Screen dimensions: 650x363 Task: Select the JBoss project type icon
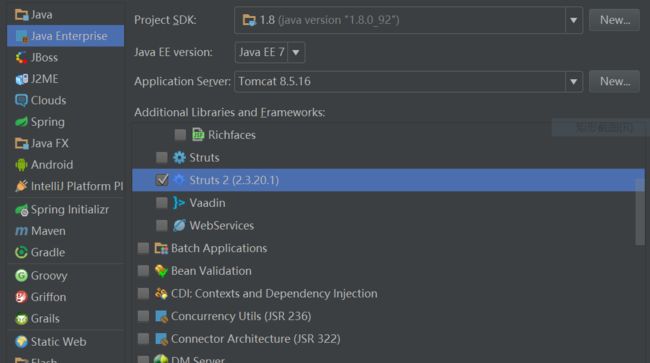pyautogui.click(x=21, y=57)
